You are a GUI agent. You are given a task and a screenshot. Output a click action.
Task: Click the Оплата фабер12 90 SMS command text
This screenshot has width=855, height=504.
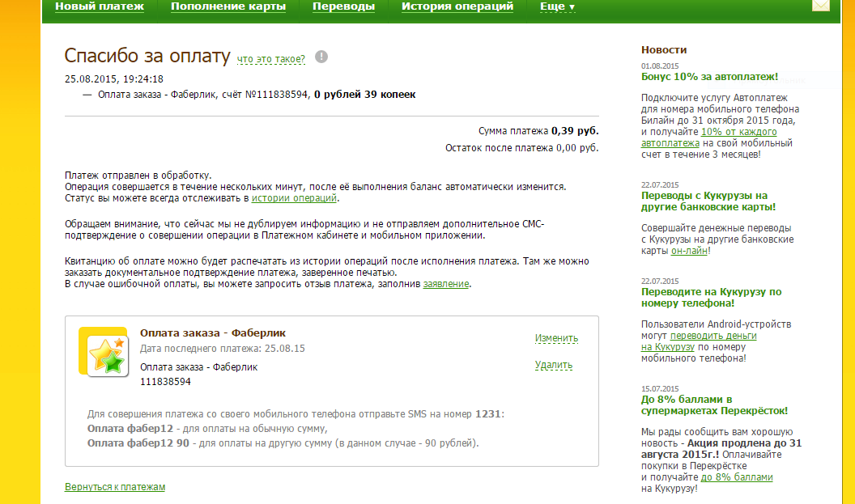click(138, 443)
